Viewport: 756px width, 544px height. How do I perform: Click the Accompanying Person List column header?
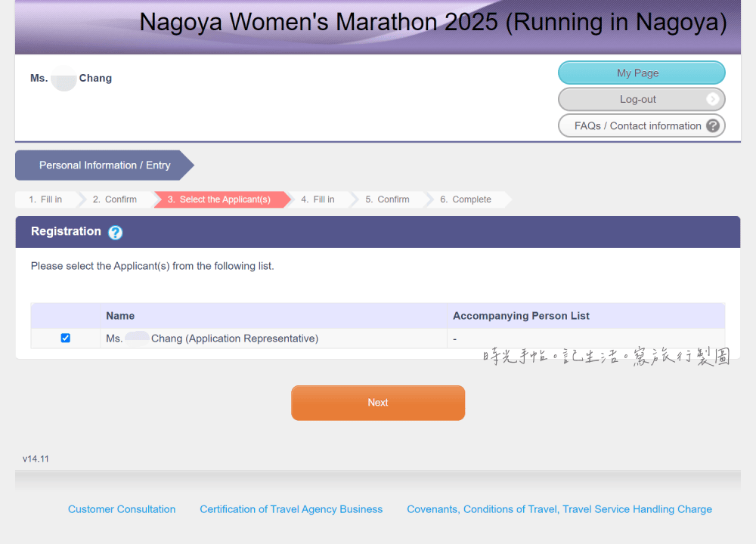point(586,316)
